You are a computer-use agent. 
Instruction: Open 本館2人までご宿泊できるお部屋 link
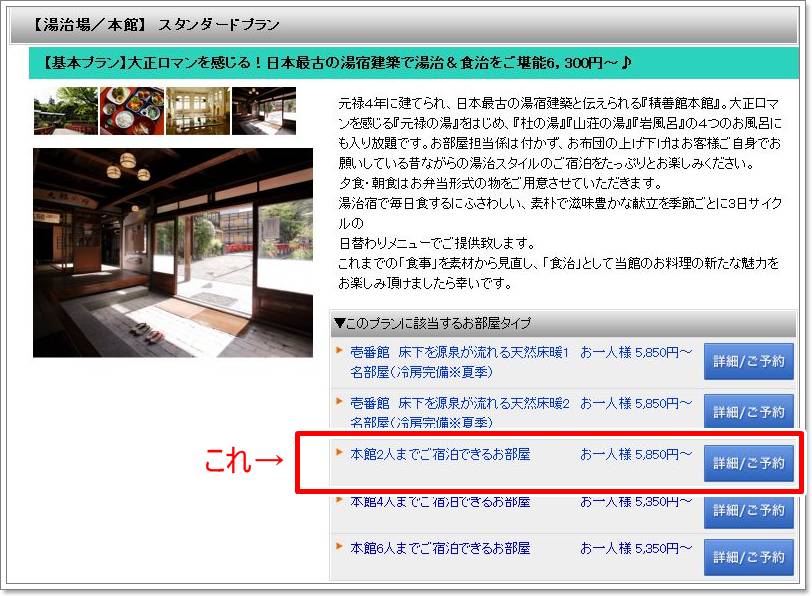[440, 454]
